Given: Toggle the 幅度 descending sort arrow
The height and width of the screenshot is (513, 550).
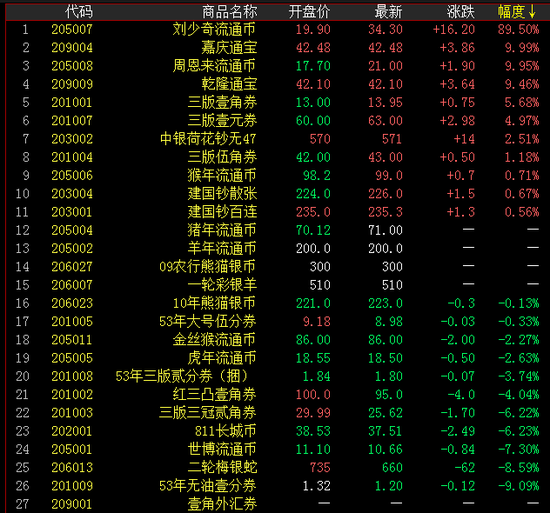Looking at the screenshot, I should (x=532, y=12).
